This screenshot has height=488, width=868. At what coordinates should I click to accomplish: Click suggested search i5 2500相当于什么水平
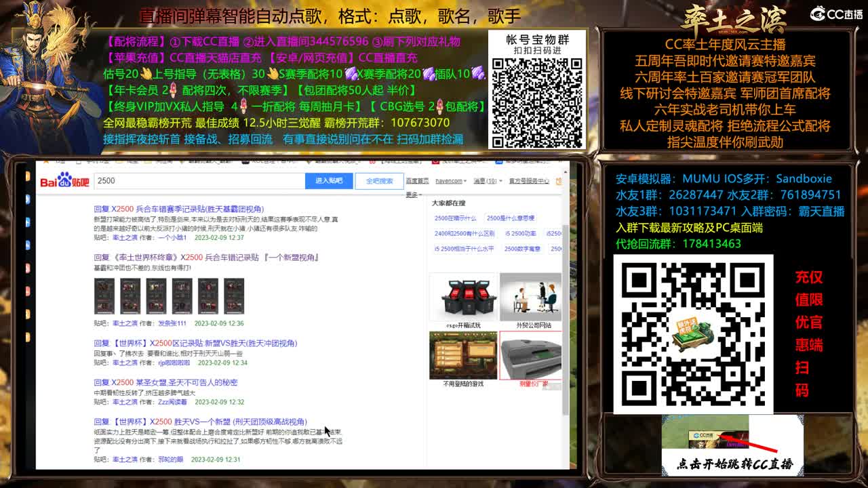pos(465,249)
